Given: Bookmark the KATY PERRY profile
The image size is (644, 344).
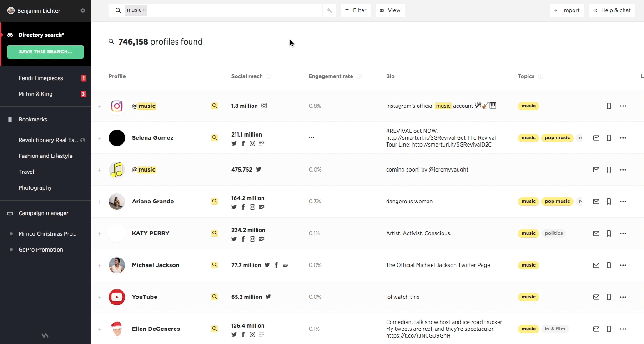Looking at the screenshot, I should 609,233.
